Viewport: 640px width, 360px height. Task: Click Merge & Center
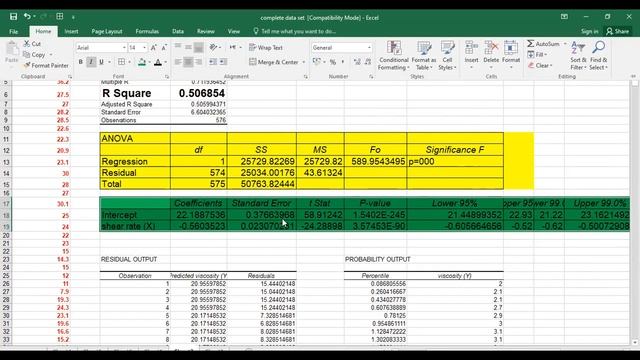point(274,62)
